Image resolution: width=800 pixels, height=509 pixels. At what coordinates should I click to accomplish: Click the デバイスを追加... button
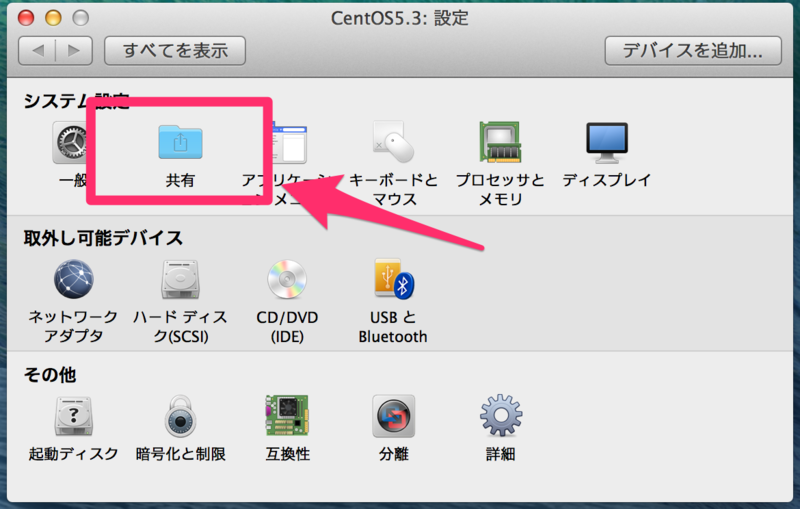coord(693,50)
